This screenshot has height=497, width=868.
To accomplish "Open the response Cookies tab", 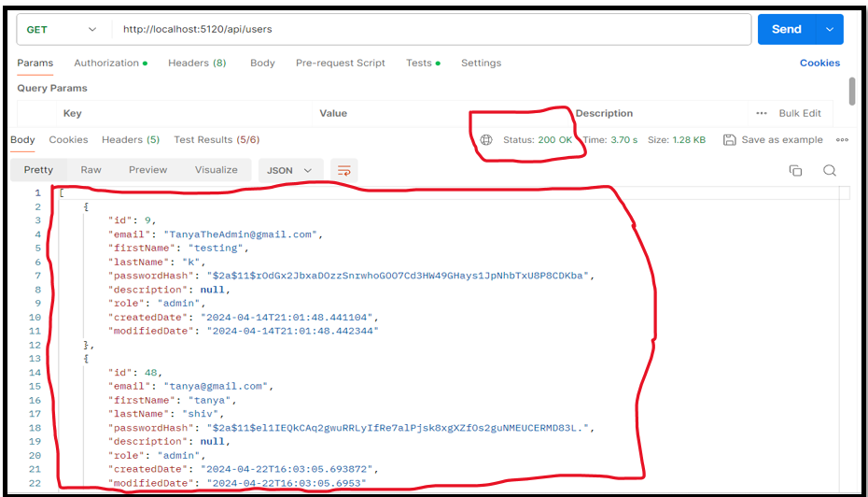I will pyautogui.click(x=68, y=140).
